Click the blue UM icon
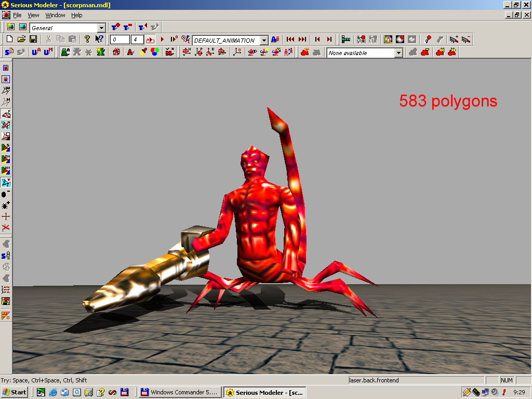 click(48, 52)
